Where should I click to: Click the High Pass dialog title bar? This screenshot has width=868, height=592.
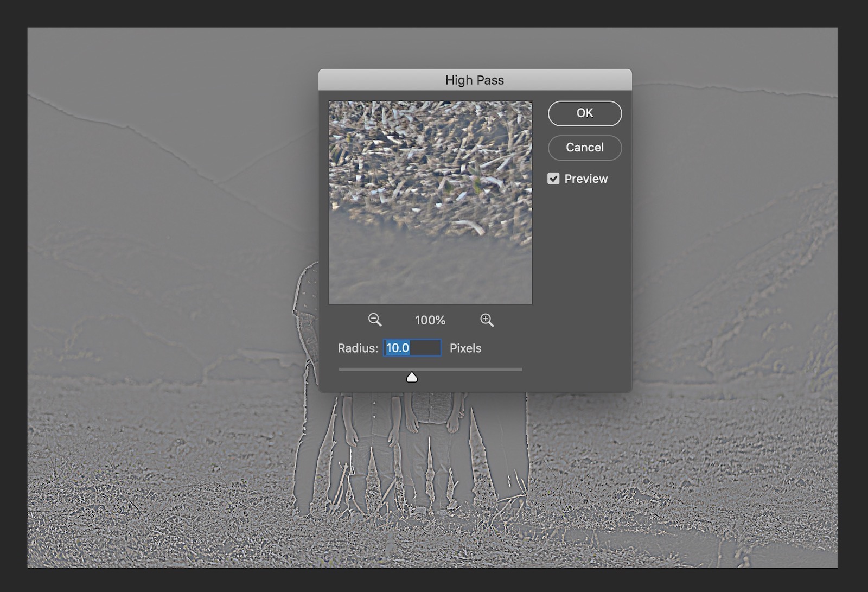coord(475,80)
